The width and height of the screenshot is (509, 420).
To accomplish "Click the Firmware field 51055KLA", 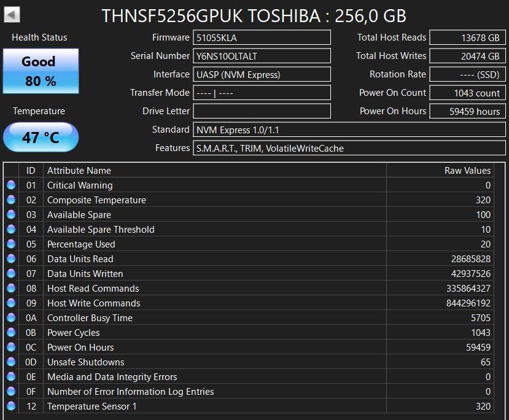I will coord(262,37).
